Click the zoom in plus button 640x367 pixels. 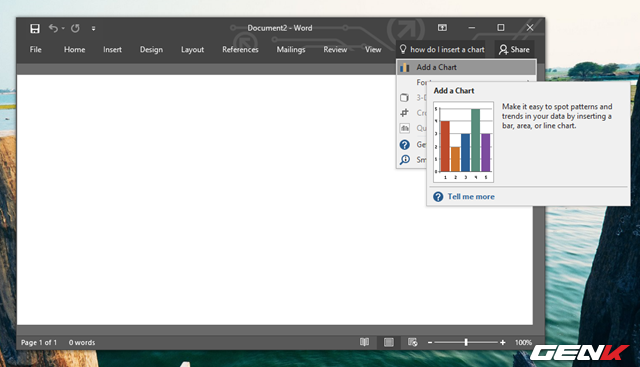click(502, 343)
